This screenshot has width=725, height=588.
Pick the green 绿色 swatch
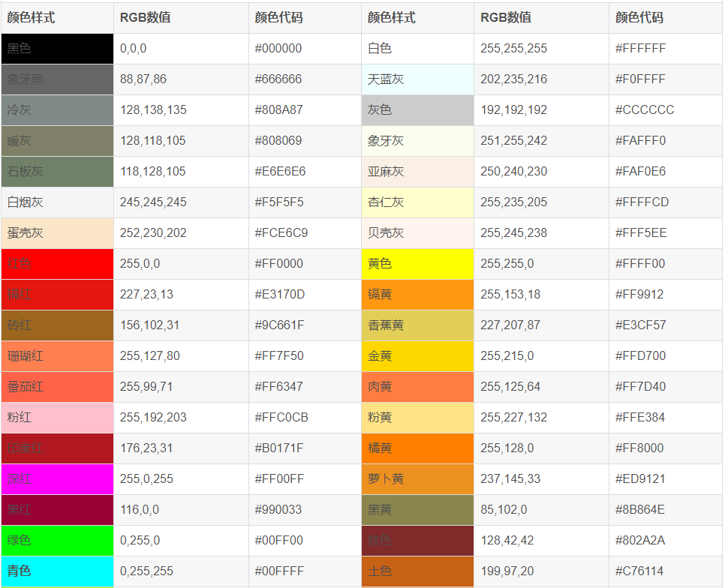(x=57, y=541)
